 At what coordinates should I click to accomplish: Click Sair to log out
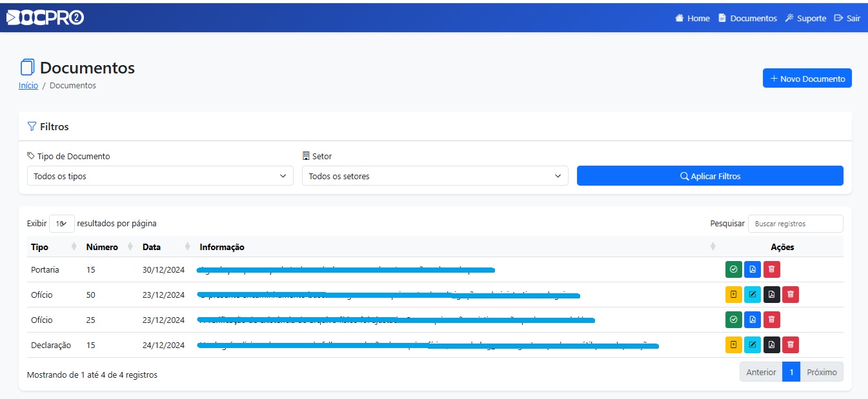pos(847,18)
